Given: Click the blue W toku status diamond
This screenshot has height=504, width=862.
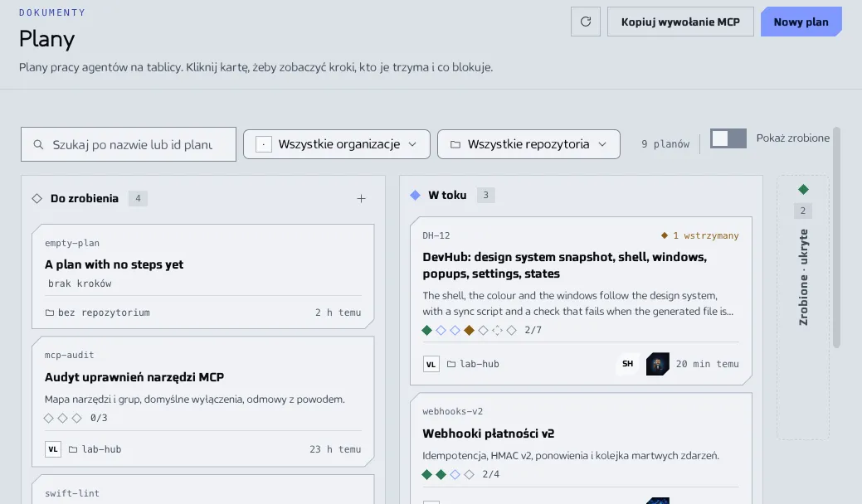Looking at the screenshot, I should click(x=415, y=195).
